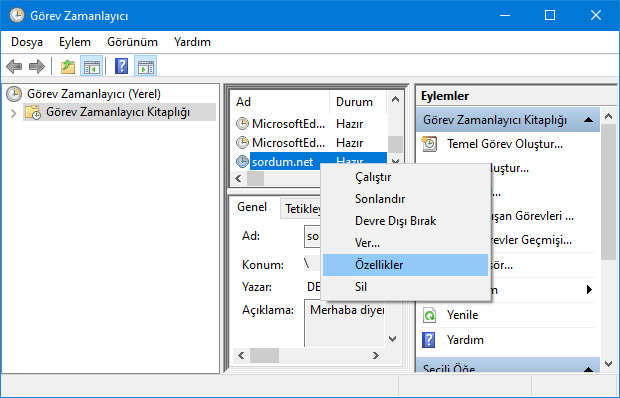
Task: Open the submenu arrow in Eylemler pane
Action: coord(589,290)
